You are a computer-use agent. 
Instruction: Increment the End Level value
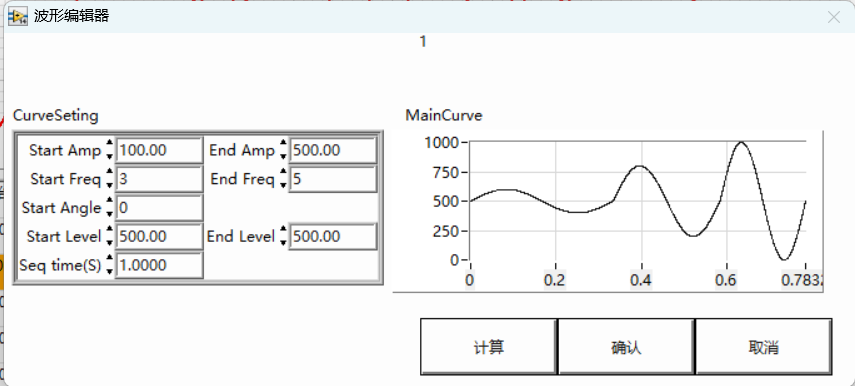(283, 230)
